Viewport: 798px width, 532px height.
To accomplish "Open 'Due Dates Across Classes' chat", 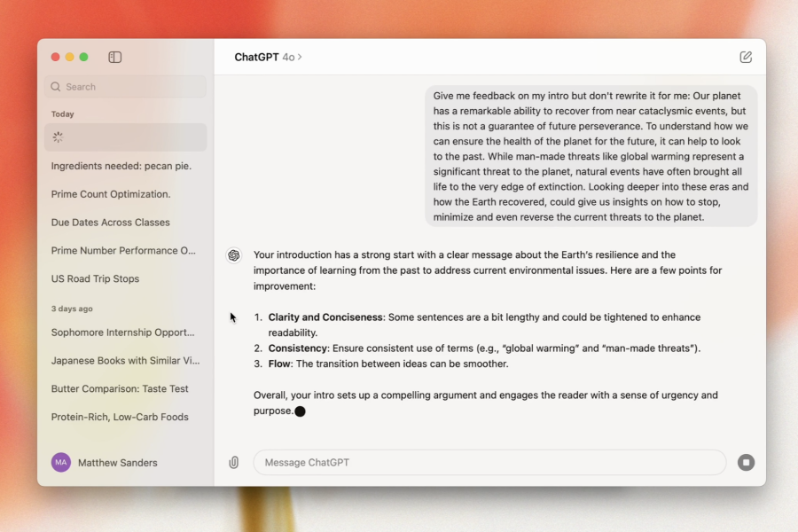I will click(x=111, y=223).
